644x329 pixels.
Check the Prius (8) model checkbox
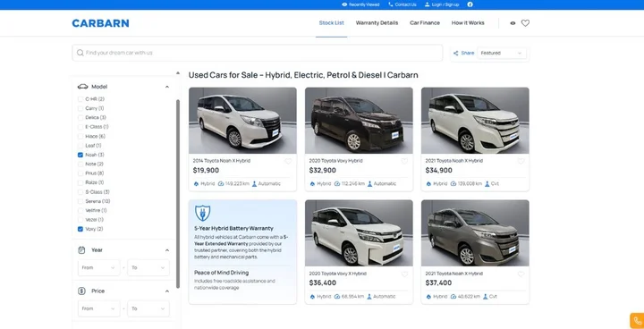click(x=80, y=173)
